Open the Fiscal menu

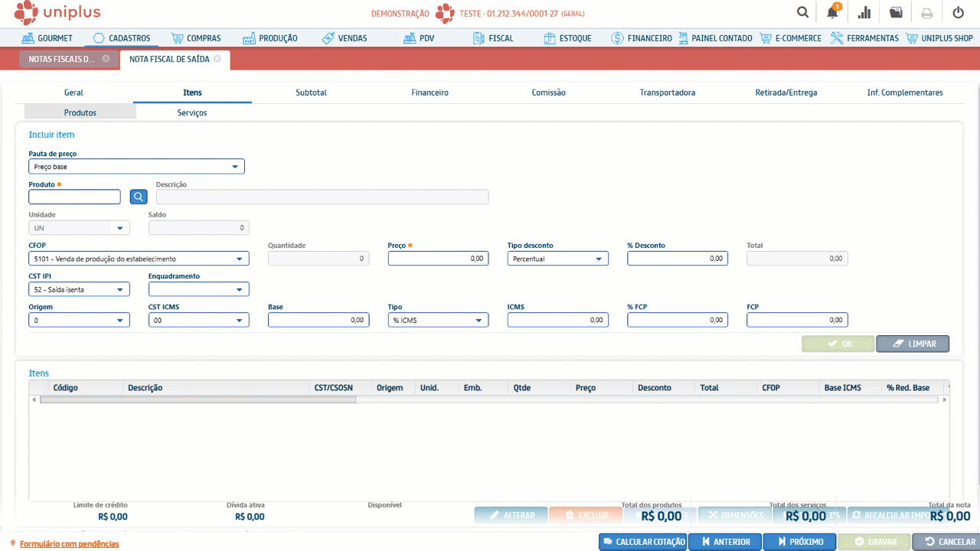[x=493, y=37]
